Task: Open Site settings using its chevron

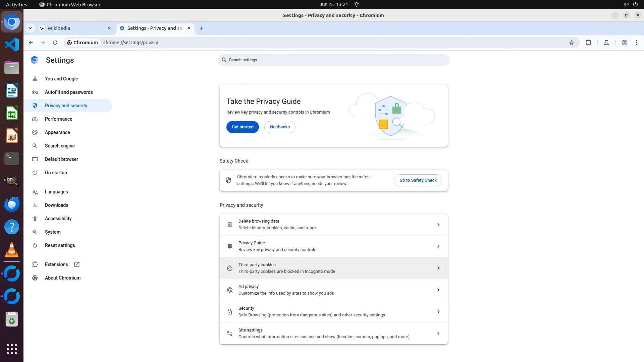Action: click(x=438, y=334)
